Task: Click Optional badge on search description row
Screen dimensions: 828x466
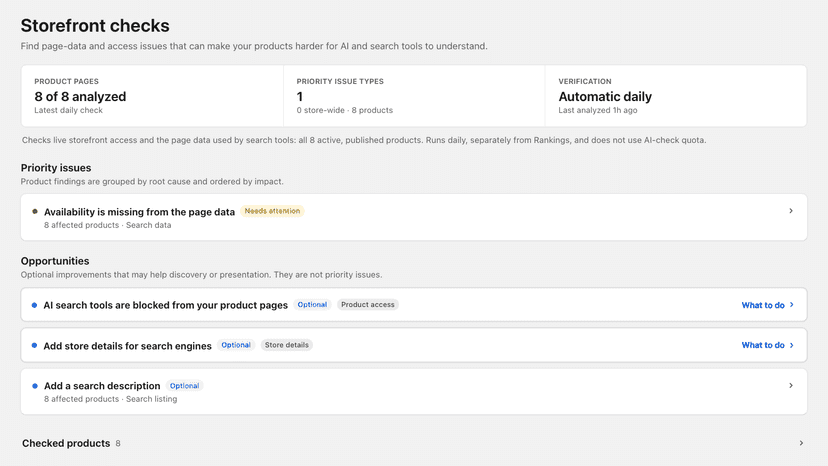Action: [184, 386]
